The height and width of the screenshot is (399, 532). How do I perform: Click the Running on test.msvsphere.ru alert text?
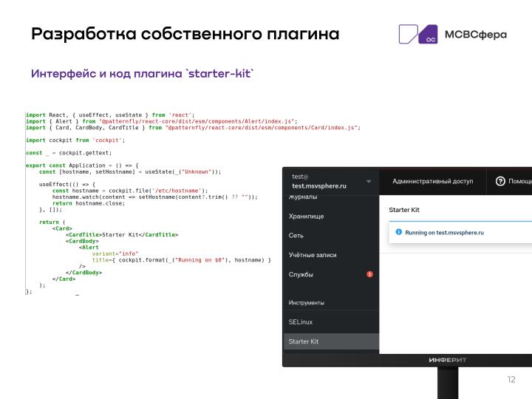pyautogui.click(x=445, y=233)
